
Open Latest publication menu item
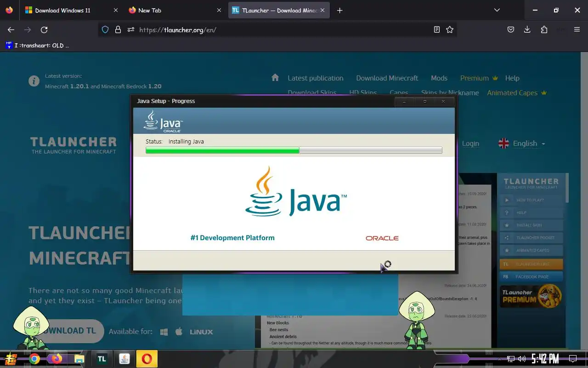(316, 78)
